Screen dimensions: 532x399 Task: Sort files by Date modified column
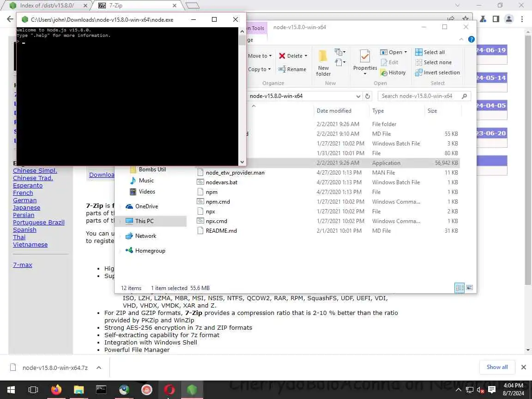coord(334,111)
